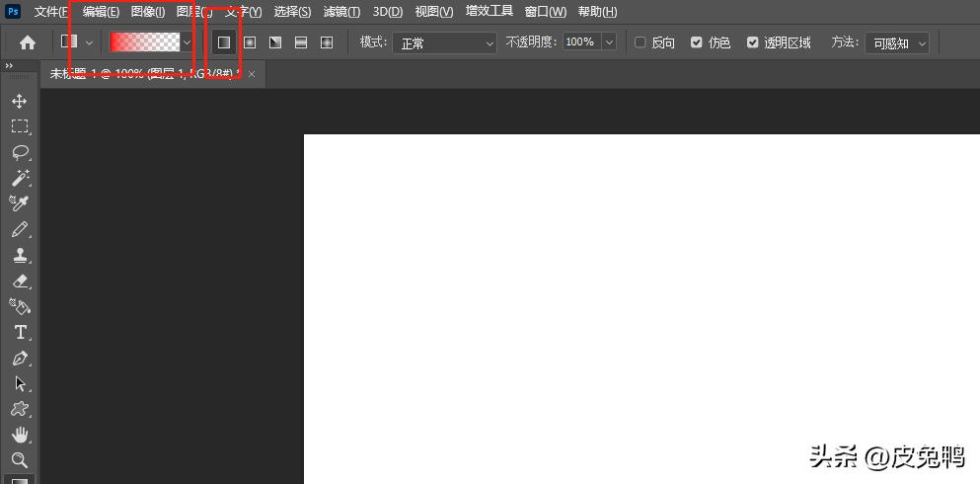Disable the 透明区域 (Transparency) checkbox
Image resolution: width=980 pixels, height=484 pixels.
(x=753, y=42)
